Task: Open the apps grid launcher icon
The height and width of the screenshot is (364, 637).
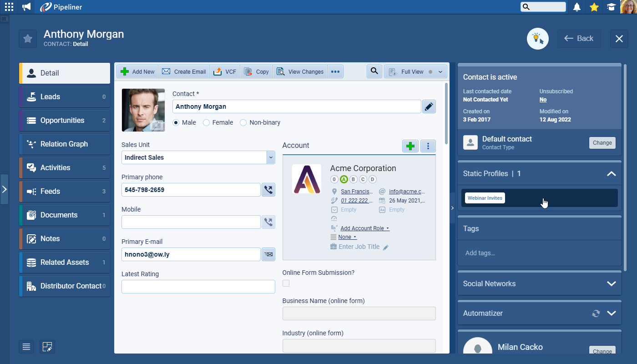Action: [x=9, y=7]
